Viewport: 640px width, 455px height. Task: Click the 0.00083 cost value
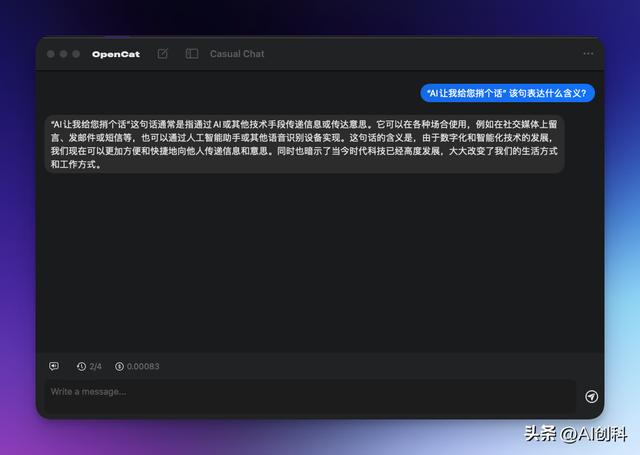click(x=143, y=366)
